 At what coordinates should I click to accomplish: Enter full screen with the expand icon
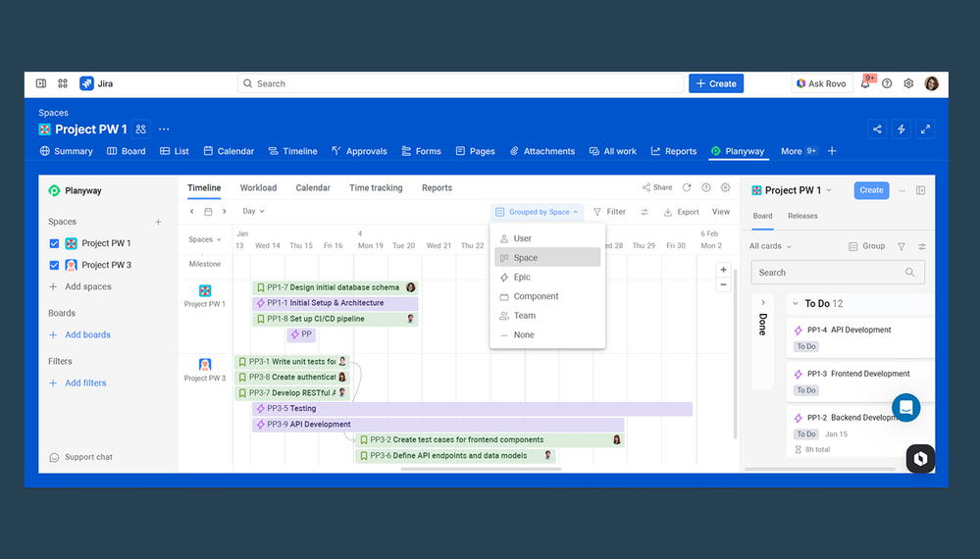(x=925, y=129)
